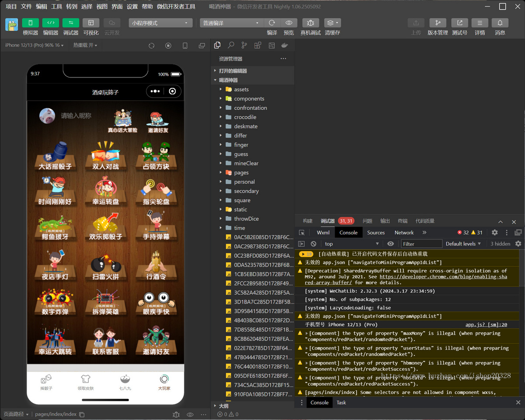Tap the 领取皮肤 tab in the simulator
Screen dimensions: 525x420
tap(86, 382)
